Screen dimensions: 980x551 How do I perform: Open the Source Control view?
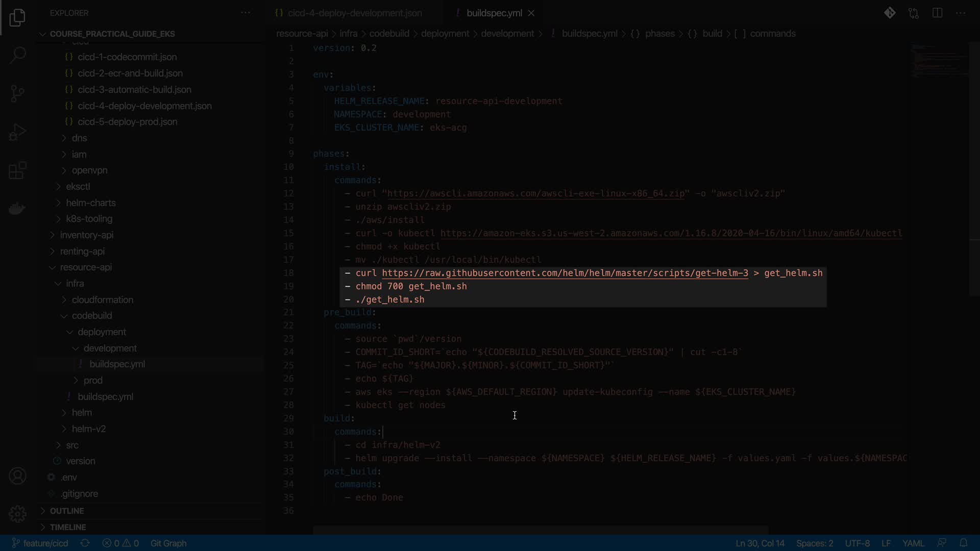click(x=17, y=93)
